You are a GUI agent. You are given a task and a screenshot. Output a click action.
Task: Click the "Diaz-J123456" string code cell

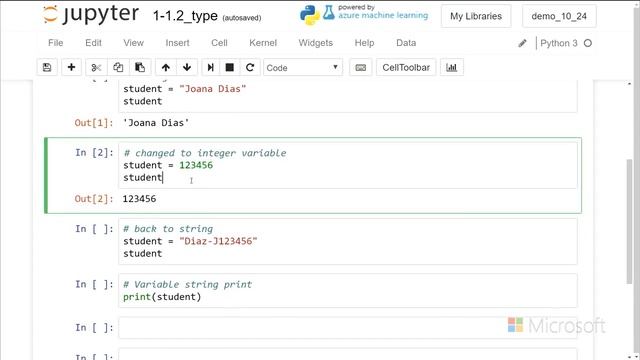pos(348,241)
